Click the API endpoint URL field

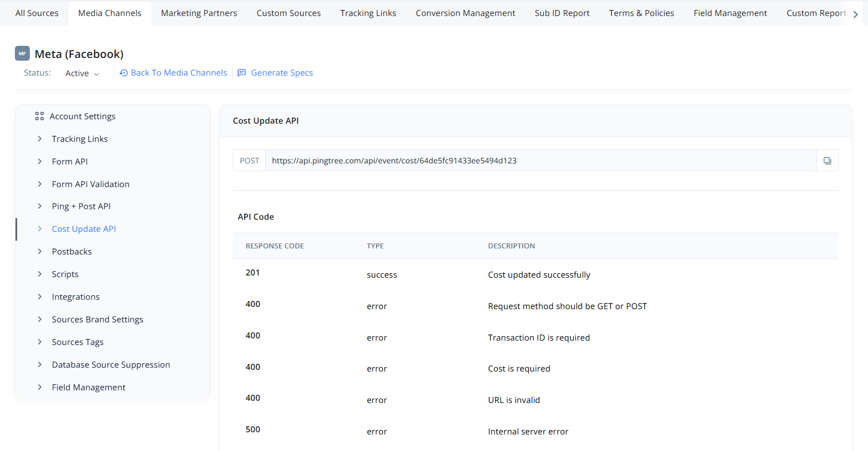(x=541, y=161)
